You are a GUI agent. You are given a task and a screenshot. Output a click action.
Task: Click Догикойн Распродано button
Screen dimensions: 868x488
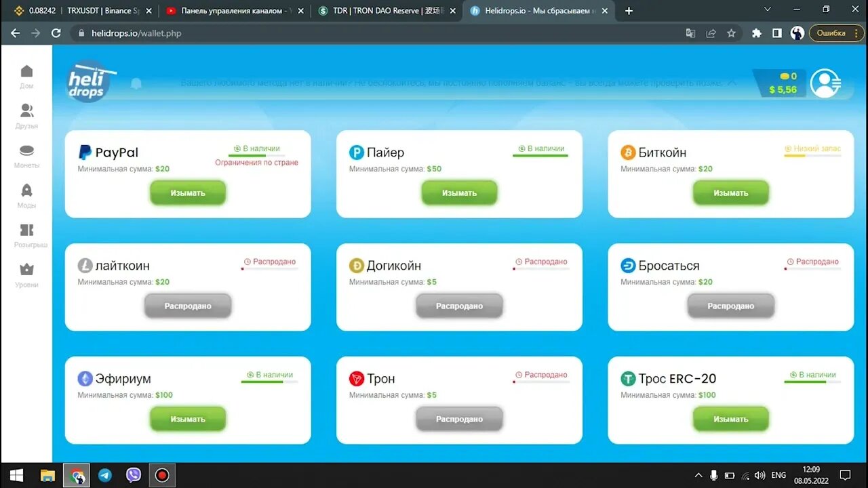coord(459,306)
